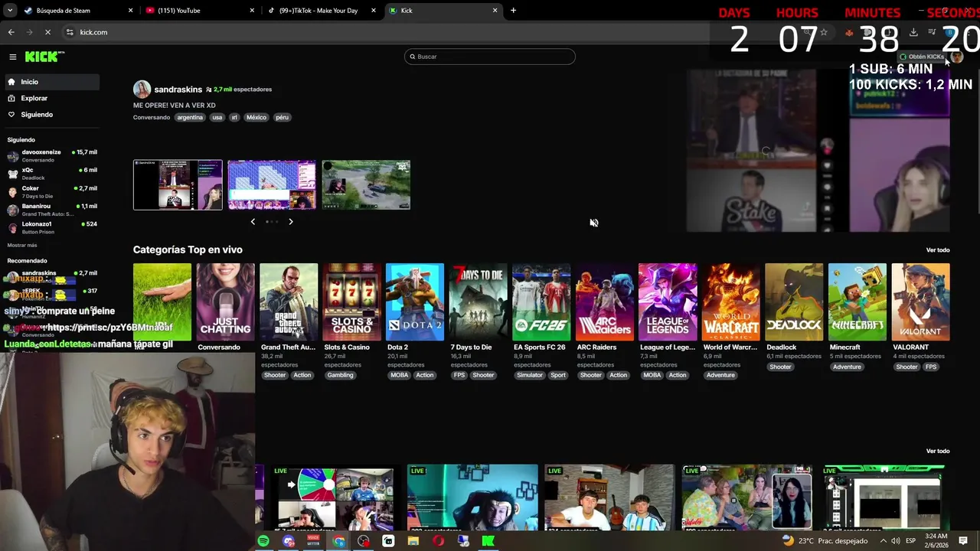Select the México tag
This screenshot has height=551, width=980.
point(256,117)
